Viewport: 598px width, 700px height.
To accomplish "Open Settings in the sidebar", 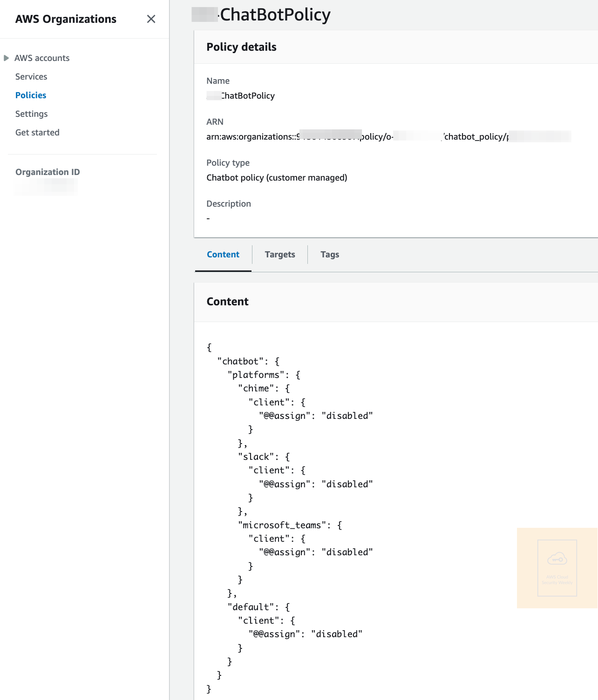I will click(x=32, y=114).
